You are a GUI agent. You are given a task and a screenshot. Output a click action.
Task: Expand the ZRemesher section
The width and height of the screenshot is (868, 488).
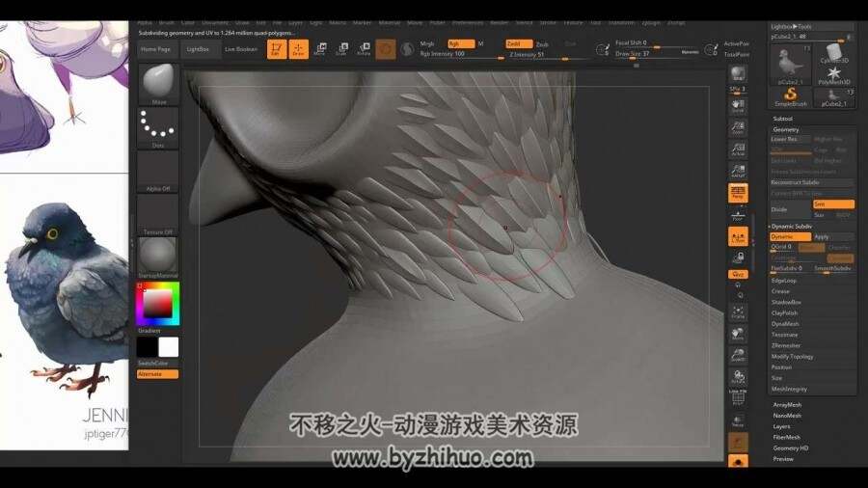point(785,345)
